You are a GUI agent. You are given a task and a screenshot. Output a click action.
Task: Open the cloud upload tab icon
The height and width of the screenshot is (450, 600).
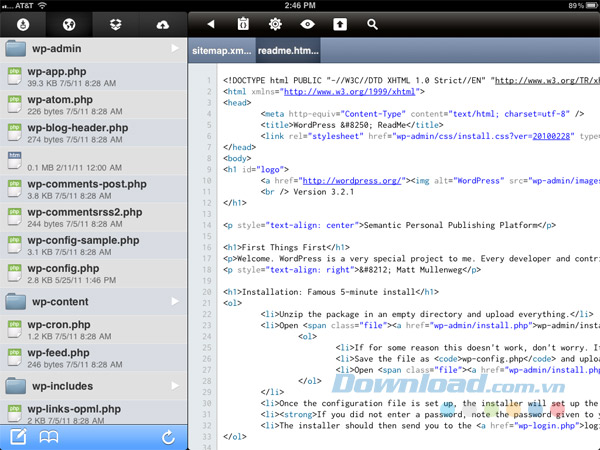click(x=163, y=25)
